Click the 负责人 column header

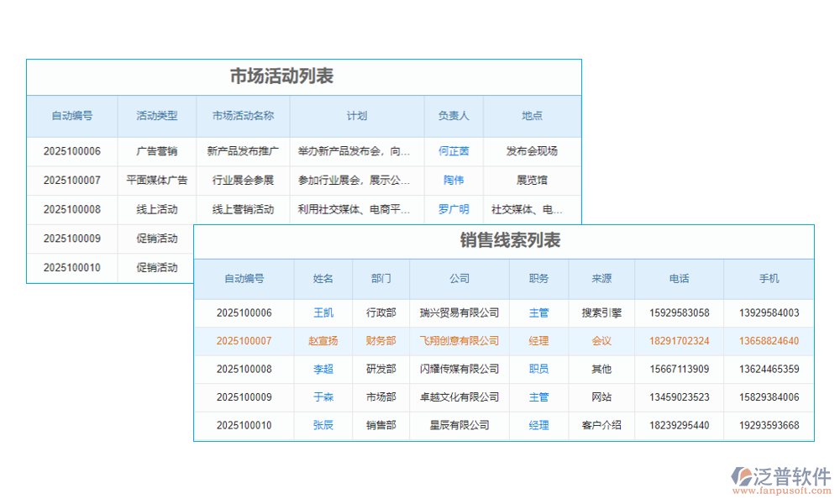454,117
